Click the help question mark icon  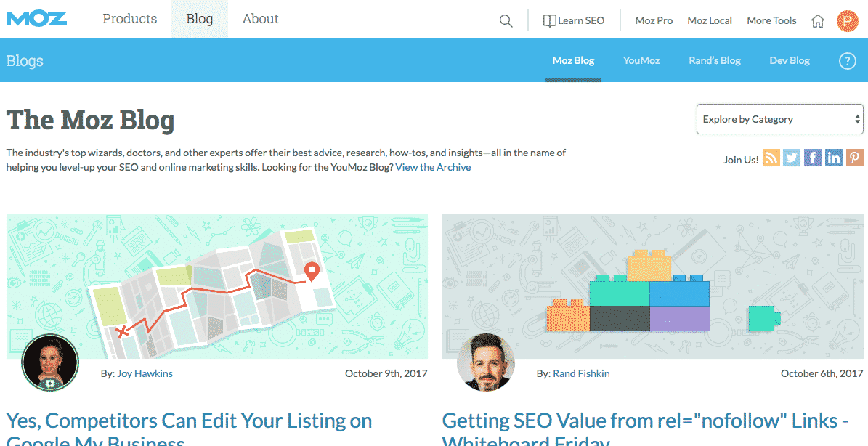point(848,61)
